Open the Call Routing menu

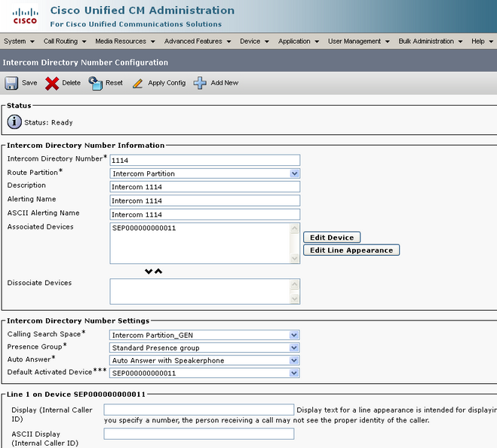point(65,41)
